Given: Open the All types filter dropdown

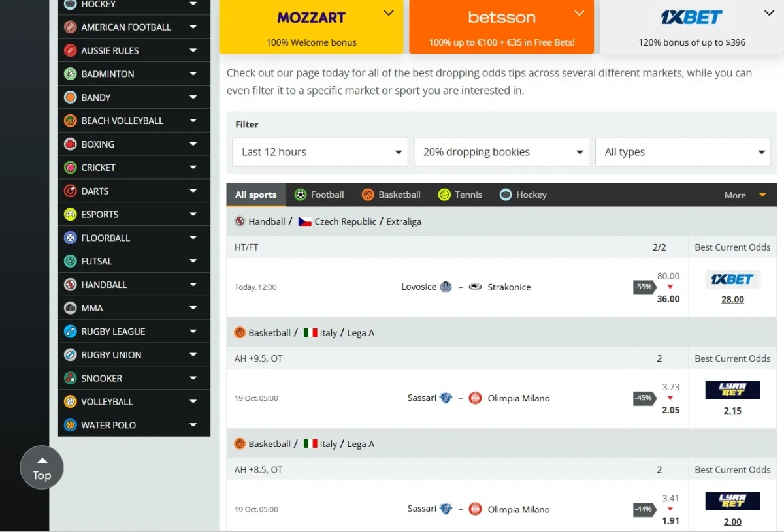Looking at the screenshot, I should (683, 152).
